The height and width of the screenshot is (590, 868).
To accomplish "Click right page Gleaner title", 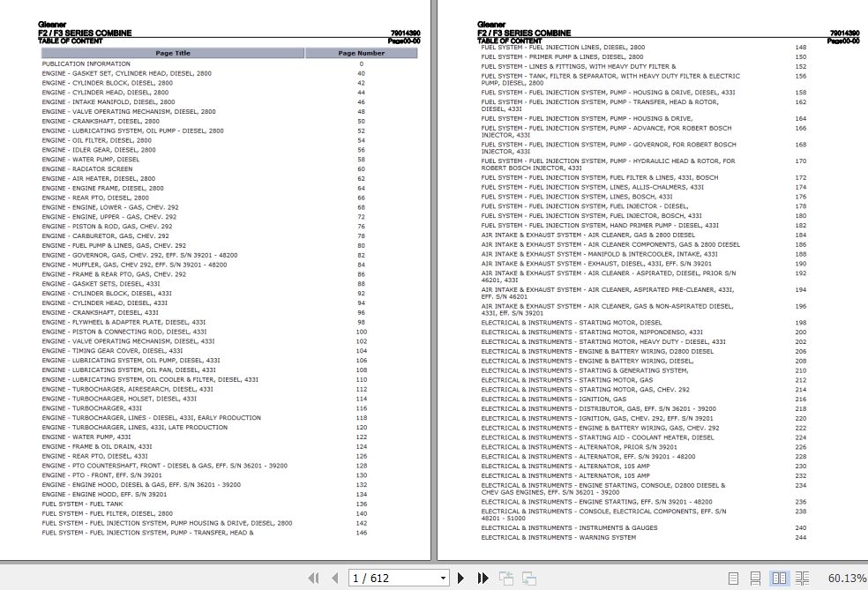I will point(491,25).
